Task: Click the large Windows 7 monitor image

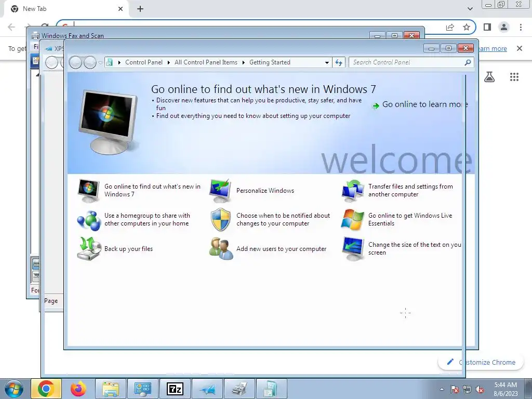Action: [x=109, y=122]
